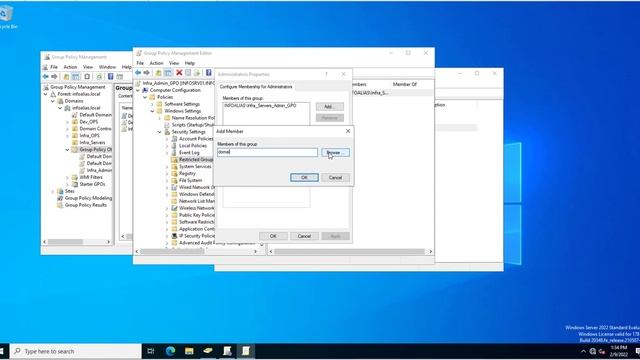This screenshot has height=360, width=640.
Task: Expand the WMI Filters node
Action: coord(67,177)
